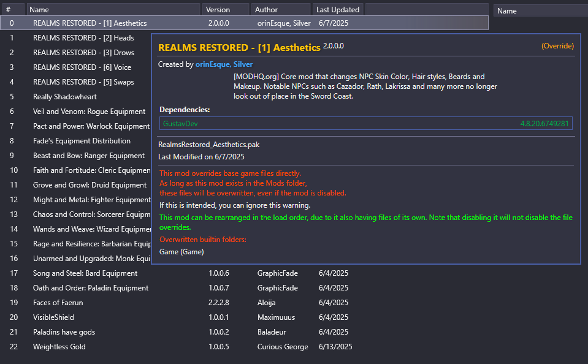Select the REALMS RESTORED - [2] Heads mod
588x364 pixels.
pyautogui.click(x=83, y=38)
